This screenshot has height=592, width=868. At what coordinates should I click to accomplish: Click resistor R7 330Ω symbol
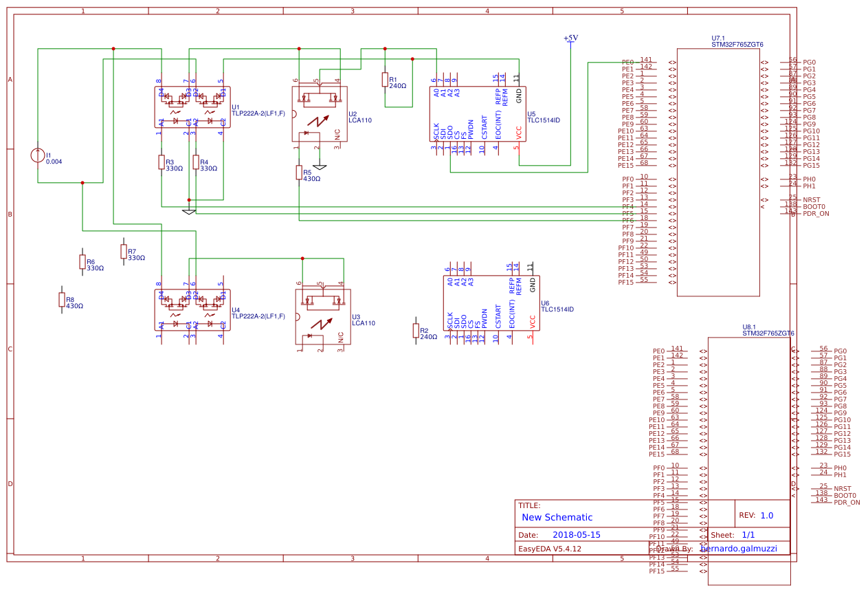pos(124,252)
